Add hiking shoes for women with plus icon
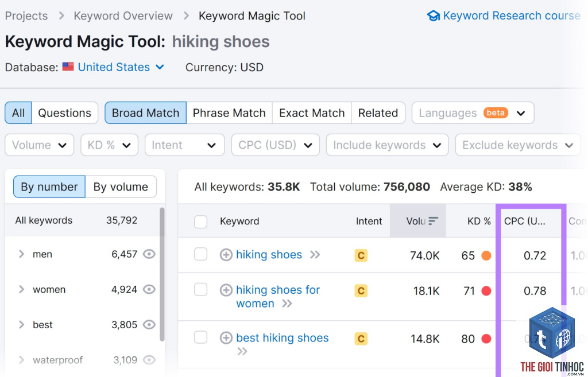The width and height of the screenshot is (588, 377). coord(226,290)
